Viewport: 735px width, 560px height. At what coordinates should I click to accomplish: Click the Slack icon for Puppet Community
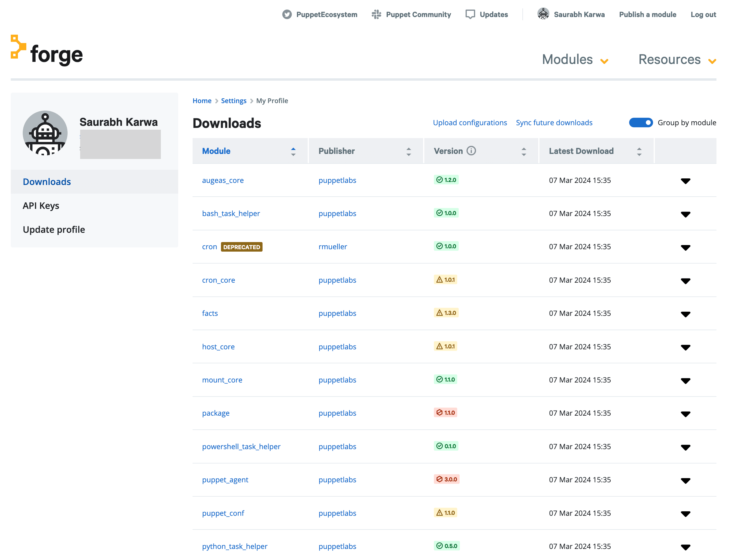tap(376, 15)
